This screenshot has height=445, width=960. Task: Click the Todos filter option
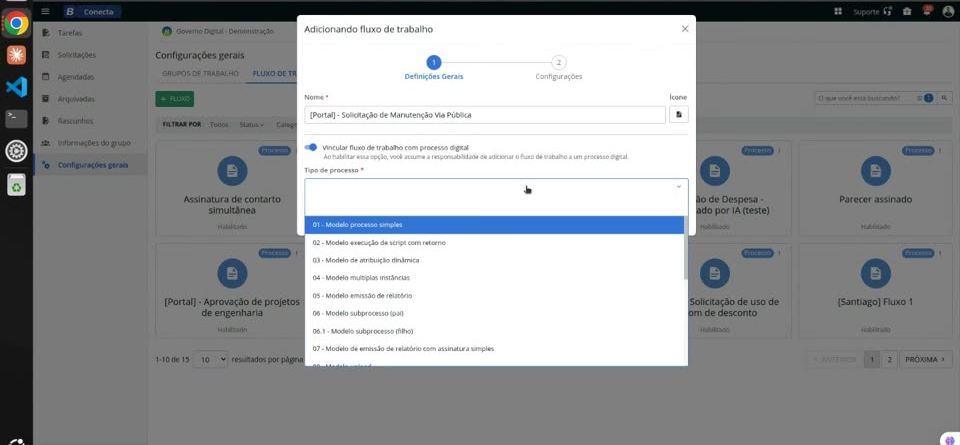click(219, 124)
